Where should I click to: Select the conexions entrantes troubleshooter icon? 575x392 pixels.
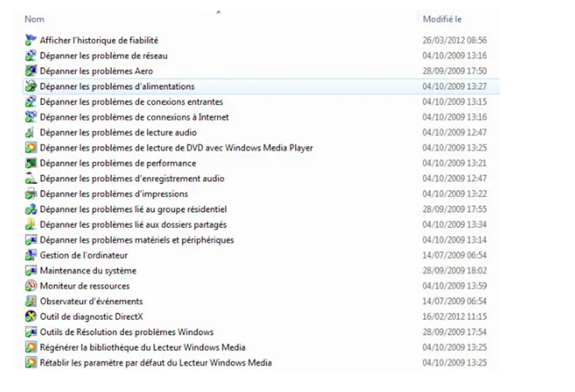point(31,102)
